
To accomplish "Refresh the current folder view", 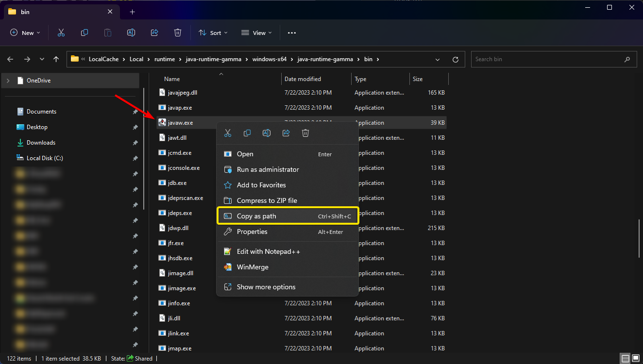I will point(455,59).
